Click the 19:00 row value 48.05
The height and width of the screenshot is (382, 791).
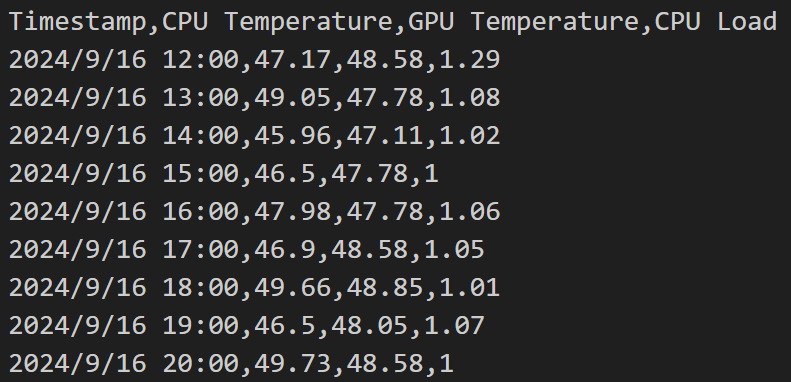[x=369, y=326]
